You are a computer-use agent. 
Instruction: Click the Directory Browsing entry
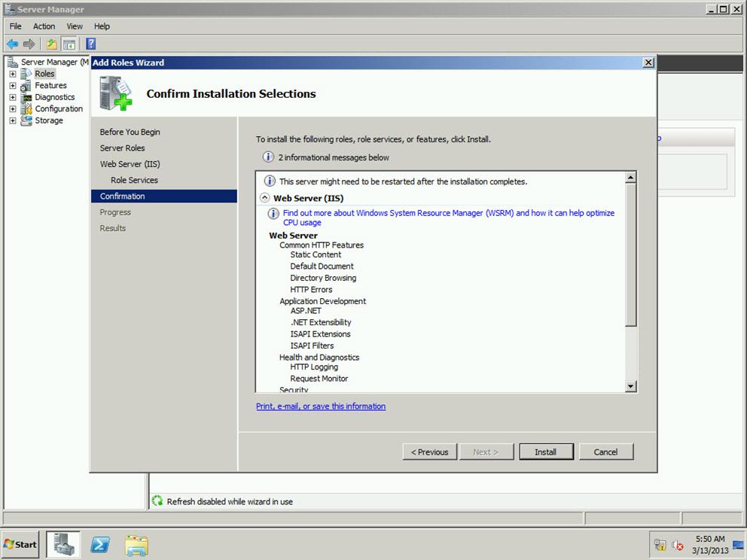[323, 278]
